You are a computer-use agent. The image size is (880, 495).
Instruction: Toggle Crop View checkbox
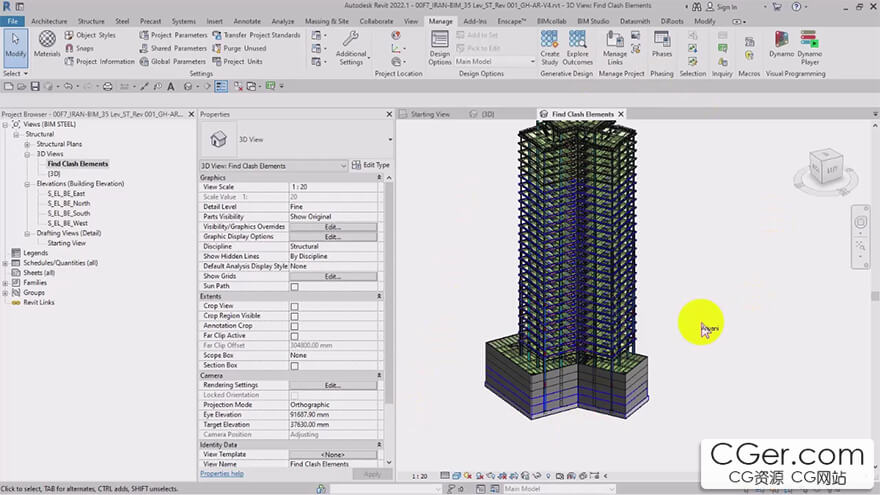tap(294, 306)
